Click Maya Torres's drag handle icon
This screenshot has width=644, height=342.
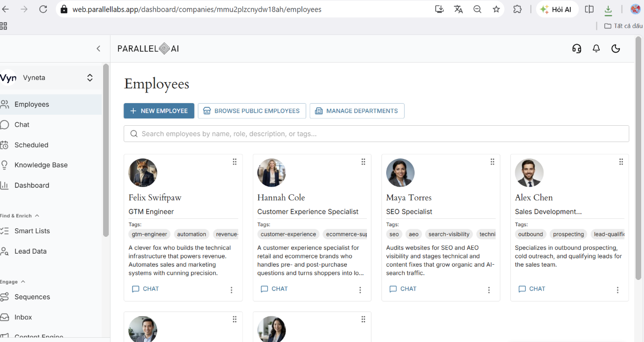click(x=492, y=162)
